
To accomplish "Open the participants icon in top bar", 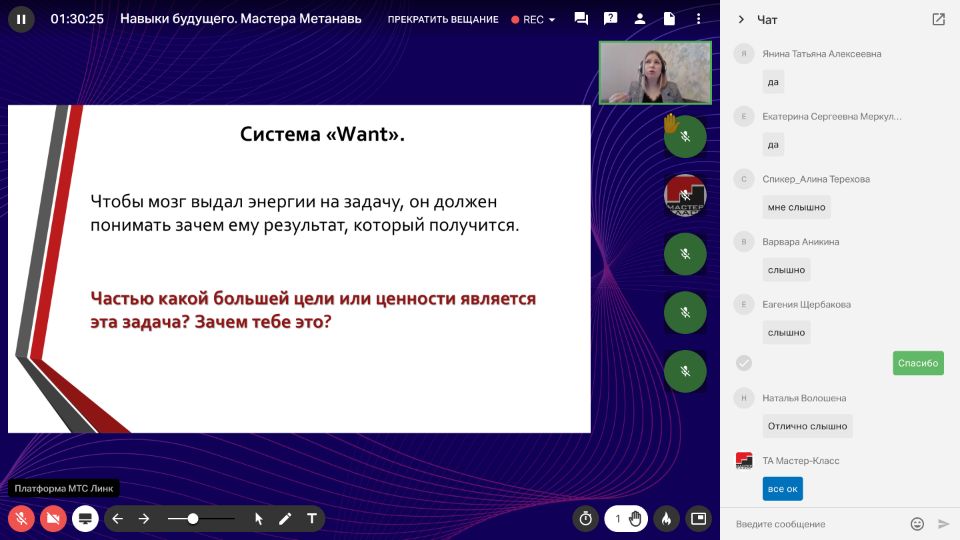I will pos(640,19).
